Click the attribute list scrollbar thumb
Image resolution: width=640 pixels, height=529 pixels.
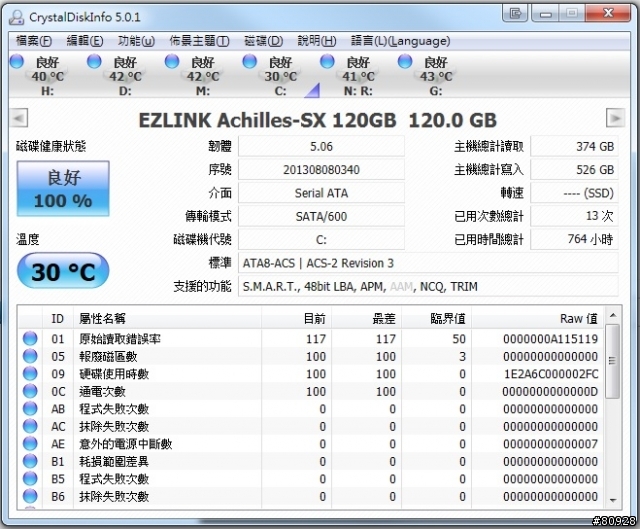point(613,361)
